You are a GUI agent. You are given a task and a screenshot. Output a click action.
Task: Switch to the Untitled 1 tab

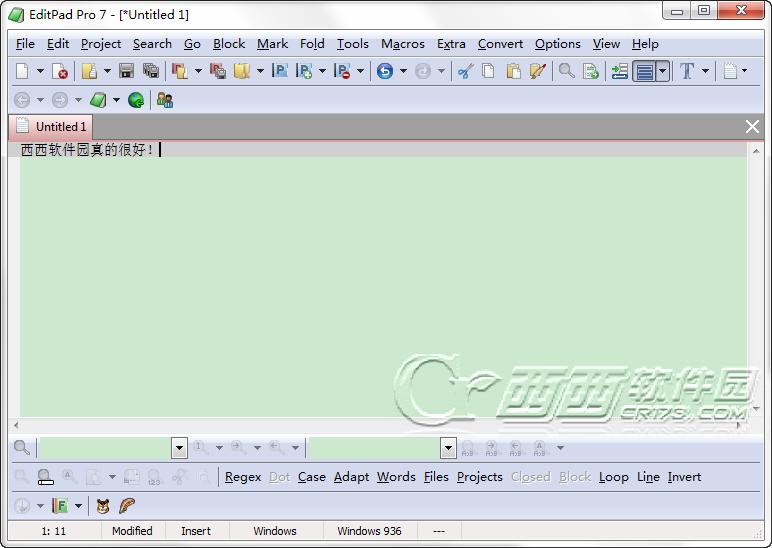51,127
